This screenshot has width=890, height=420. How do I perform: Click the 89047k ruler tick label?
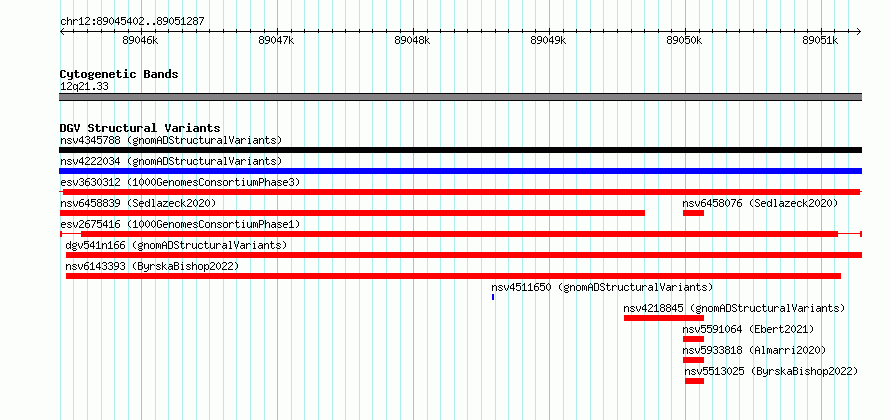click(276, 41)
